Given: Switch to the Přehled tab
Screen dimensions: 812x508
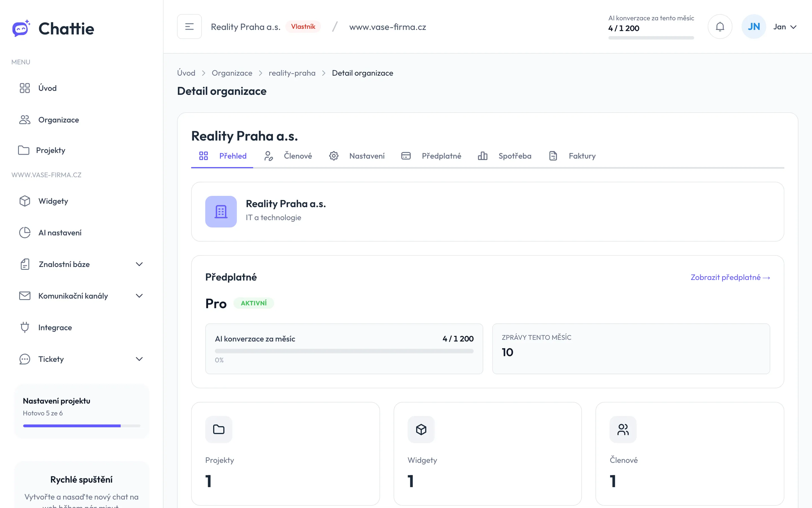Looking at the screenshot, I should [222, 156].
